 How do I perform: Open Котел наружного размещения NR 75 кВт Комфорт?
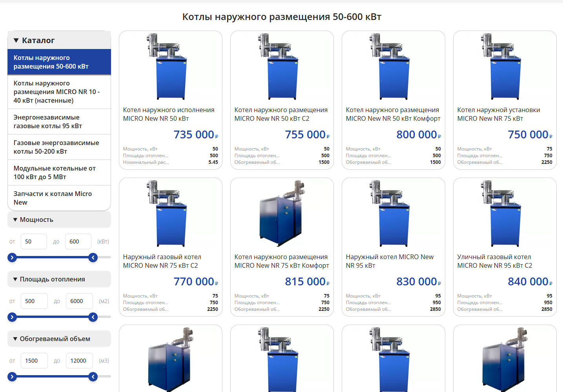(282, 261)
